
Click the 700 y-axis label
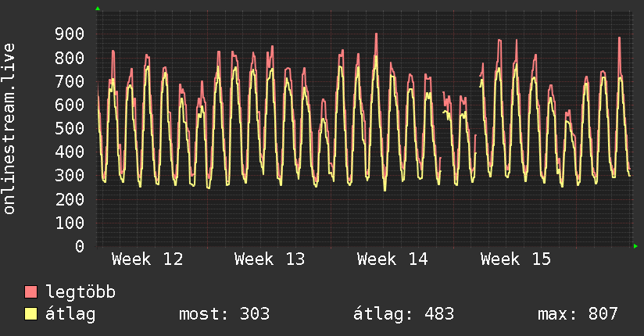70,81
